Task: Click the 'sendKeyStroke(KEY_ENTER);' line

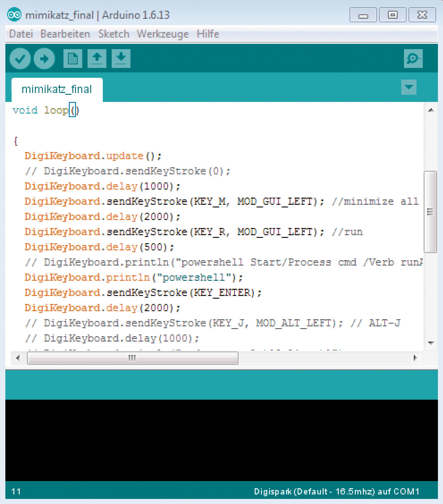Action: coord(143,293)
